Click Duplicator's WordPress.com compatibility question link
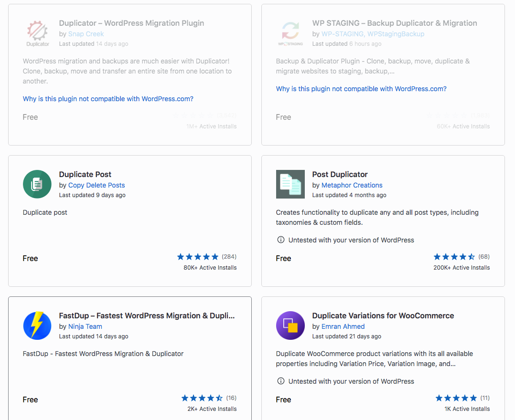This screenshot has width=515, height=420. point(108,99)
